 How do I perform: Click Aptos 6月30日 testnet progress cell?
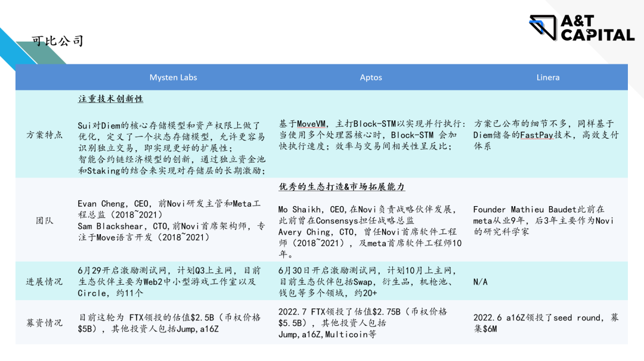[367, 281]
